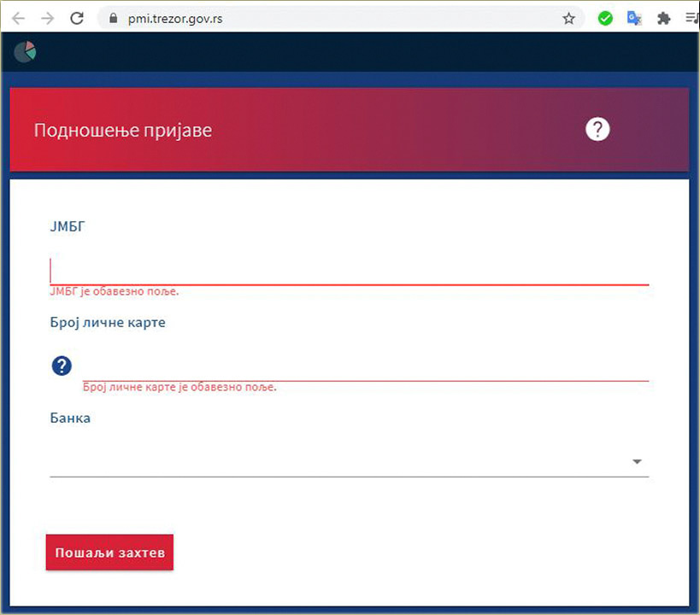This screenshot has height=615, width=700.
Task: Reload the pmi.trezor.gov.rs page
Action: (77, 18)
